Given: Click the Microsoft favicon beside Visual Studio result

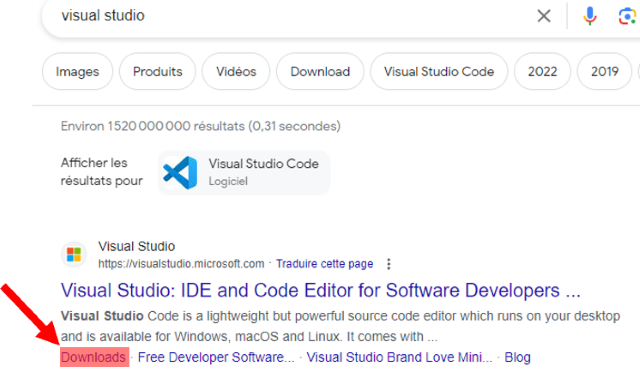Looking at the screenshot, I should [74, 254].
